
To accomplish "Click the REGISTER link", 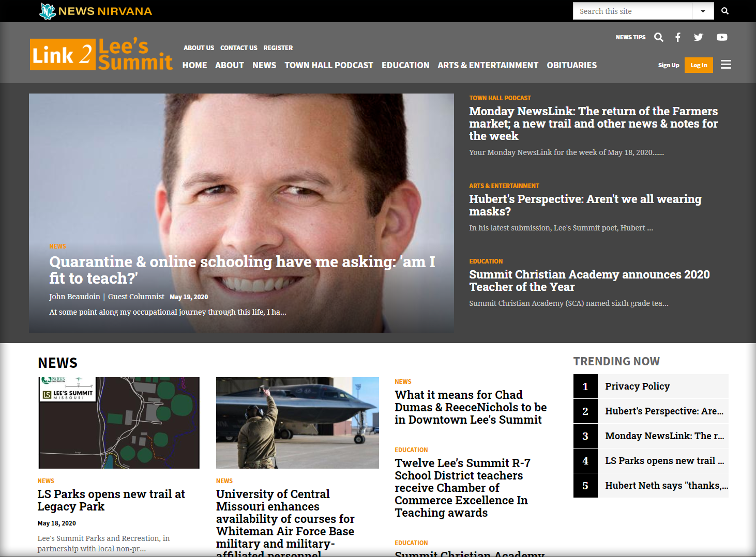I will [x=278, y=48].
